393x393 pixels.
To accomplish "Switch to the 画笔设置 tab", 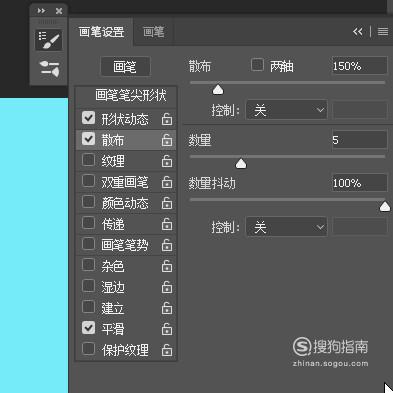I will click(101, 32).
